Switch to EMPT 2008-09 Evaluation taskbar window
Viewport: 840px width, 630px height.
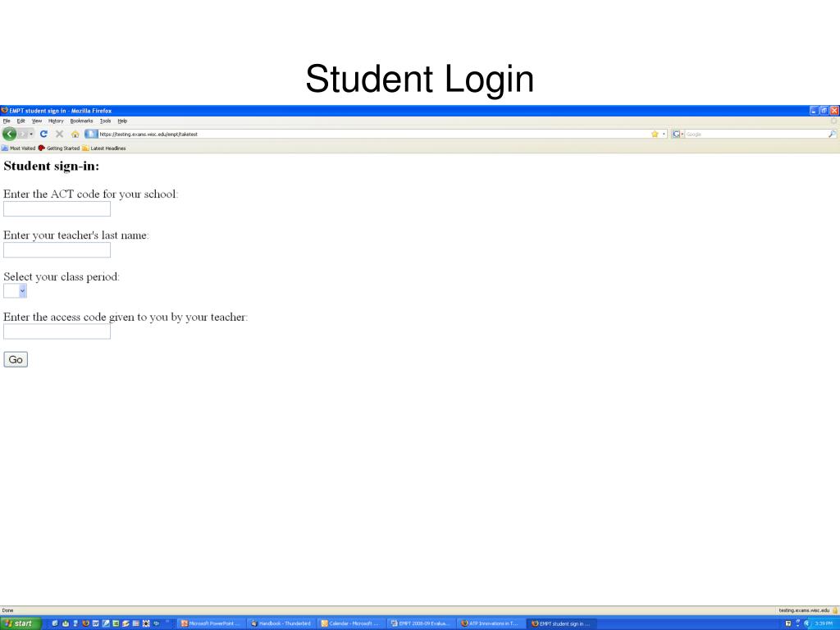421,623
